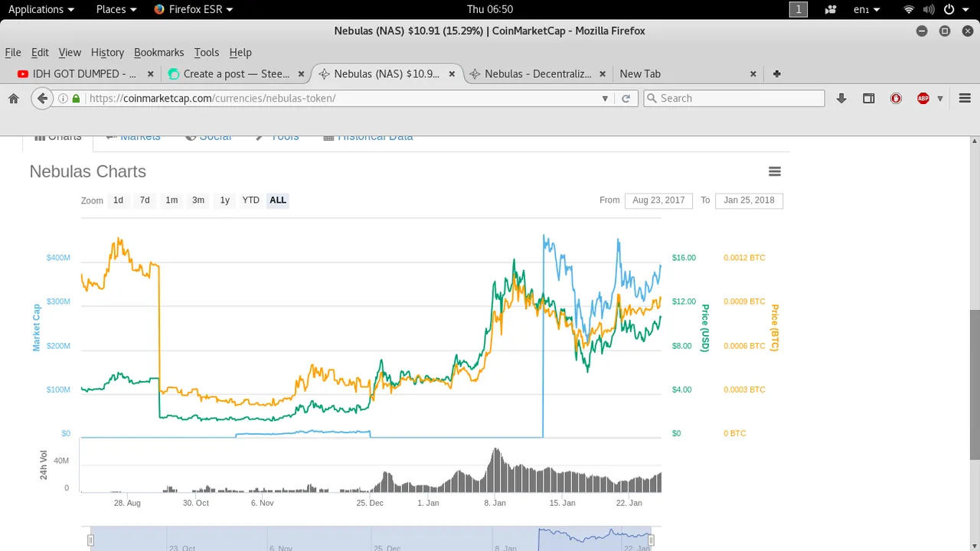The image size is (980, 551).
Task: Open the Applications menu
Action: click(x=41, y=9)
